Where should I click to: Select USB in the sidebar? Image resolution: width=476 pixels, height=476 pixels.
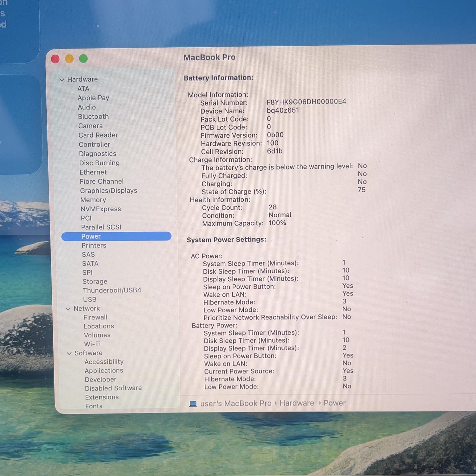pos(90,300)
